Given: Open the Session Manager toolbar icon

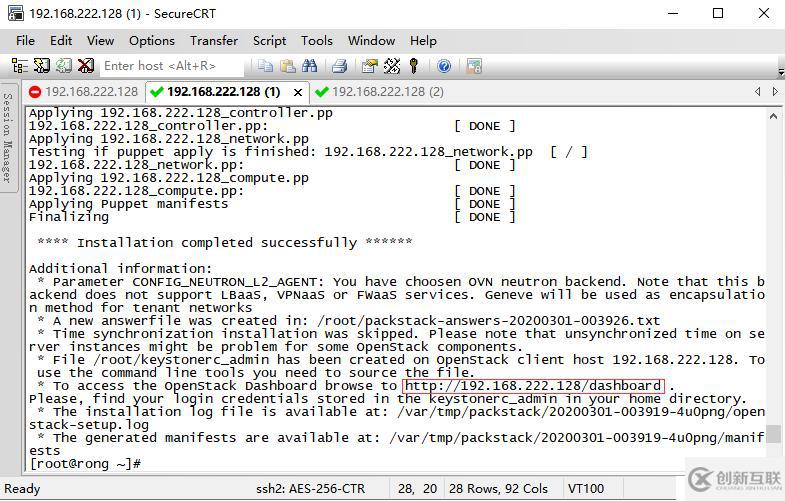Looking at the screenshot, I should point(20,66).
